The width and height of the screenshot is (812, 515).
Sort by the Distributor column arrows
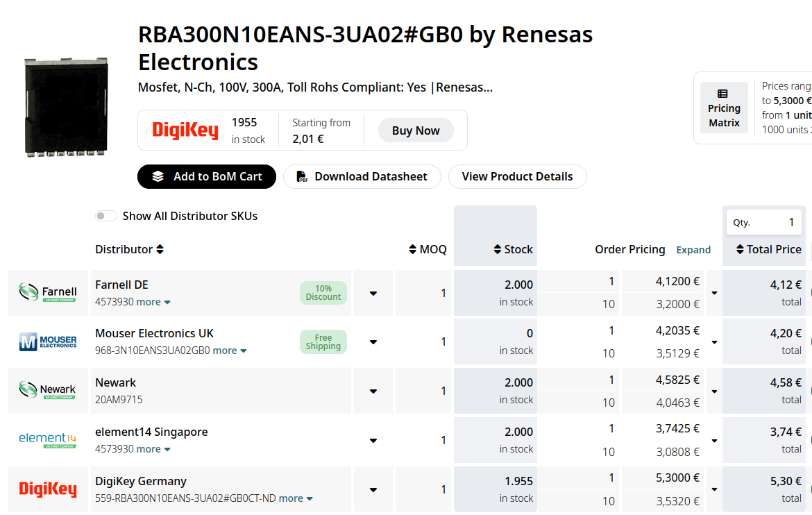[x=160, y=249]
